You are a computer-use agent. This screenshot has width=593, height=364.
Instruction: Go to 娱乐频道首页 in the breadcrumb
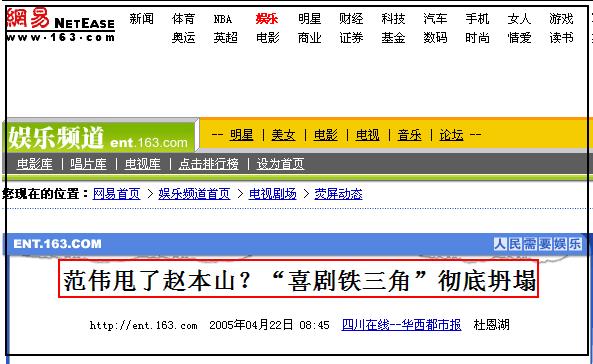(194, 194)
